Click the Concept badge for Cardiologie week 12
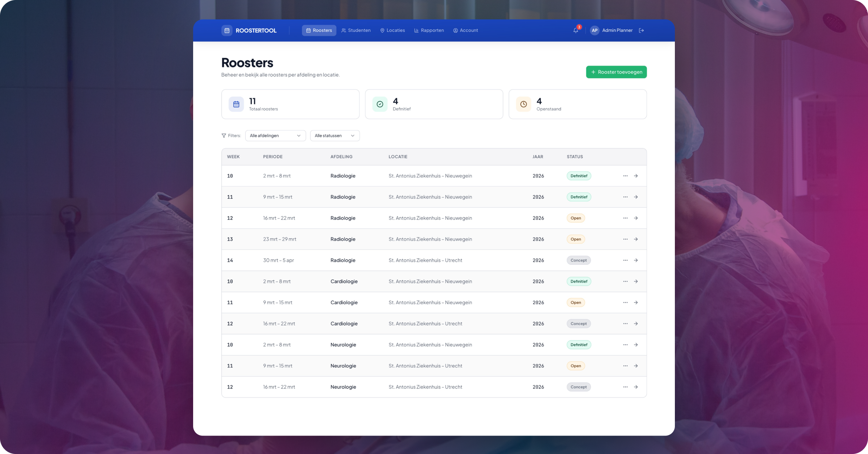The height and width of the screenshot is (454, 868). pos(578,324)
